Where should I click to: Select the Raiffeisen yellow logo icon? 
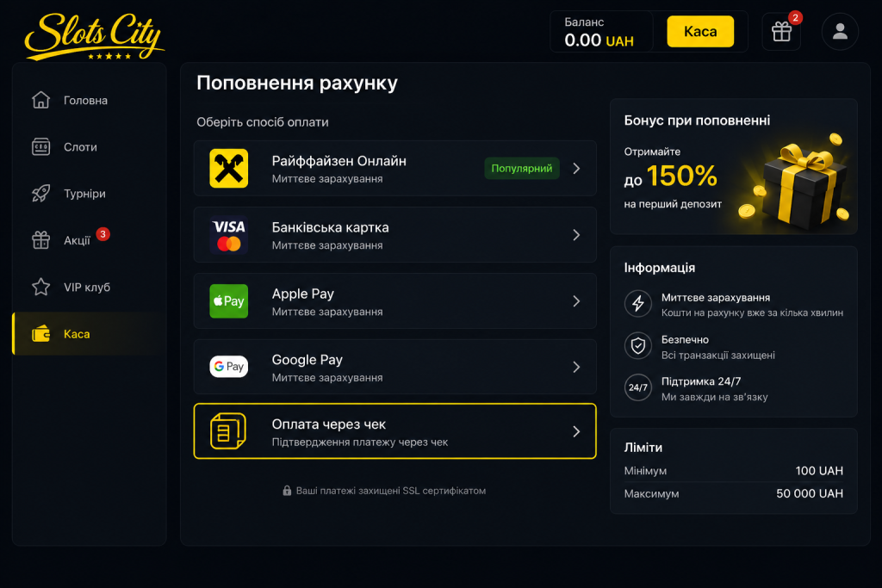(x=229, y=168)
